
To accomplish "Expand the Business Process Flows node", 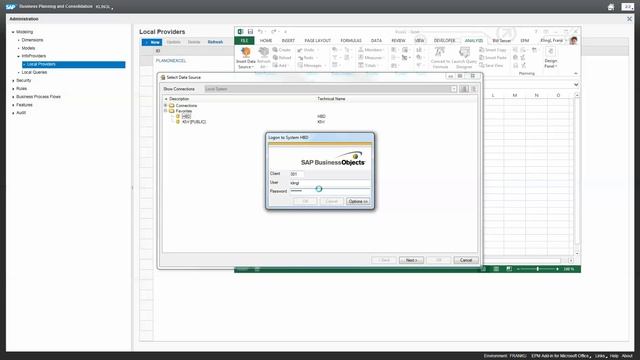I will (13, 97).
